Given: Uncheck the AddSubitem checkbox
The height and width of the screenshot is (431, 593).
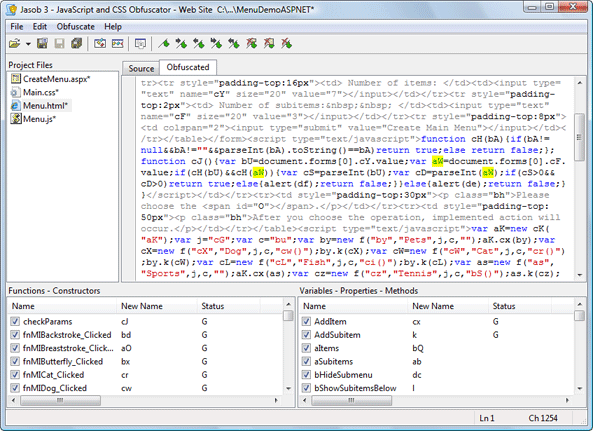Looking at the screenshot, I should click(306, 335).
